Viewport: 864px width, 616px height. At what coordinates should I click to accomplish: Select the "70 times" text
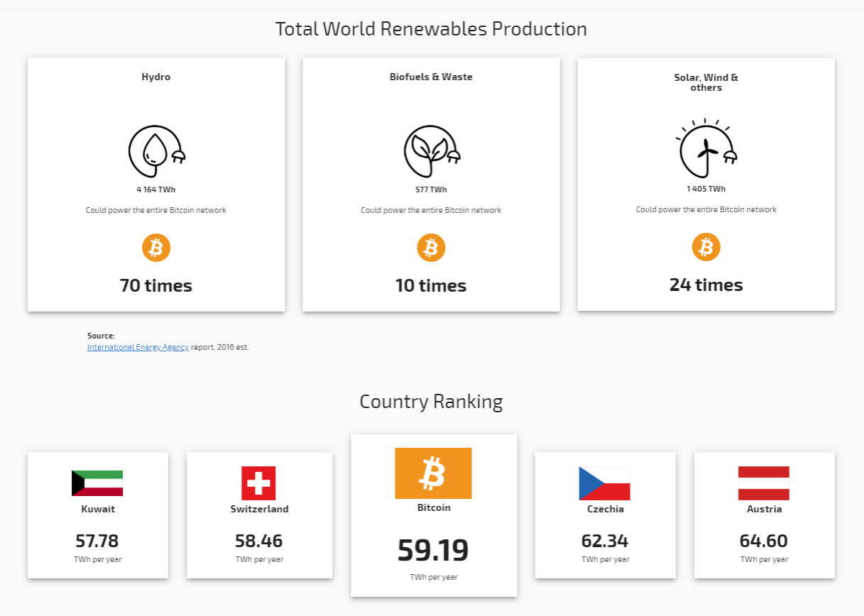click(x=156, y=286)
